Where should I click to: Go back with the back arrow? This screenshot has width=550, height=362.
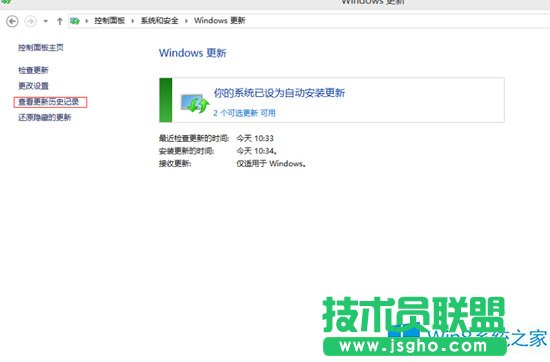pos(12,21)
